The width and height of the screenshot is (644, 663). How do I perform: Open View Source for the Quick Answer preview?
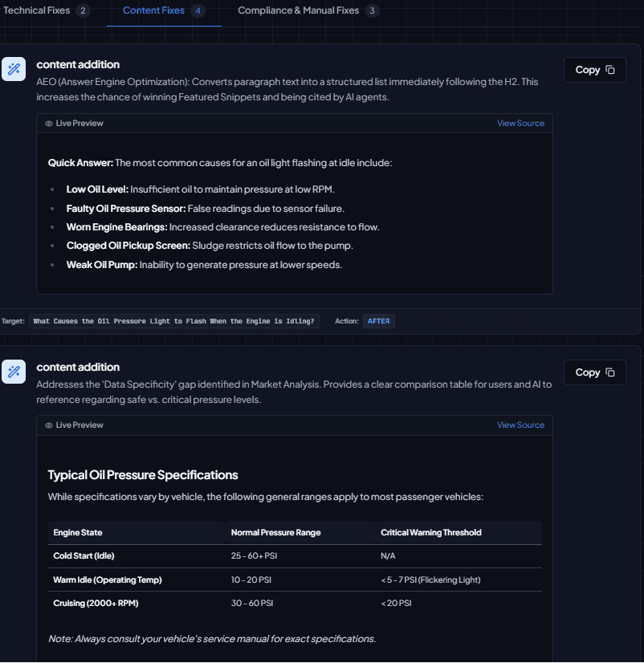click(x=520, y=123)
